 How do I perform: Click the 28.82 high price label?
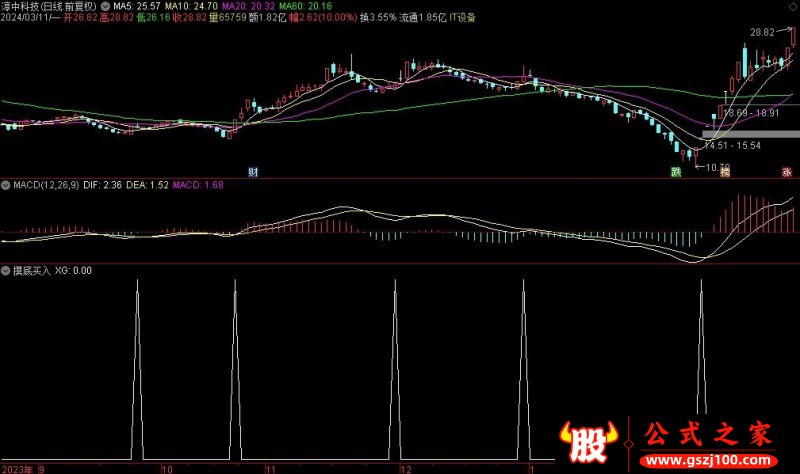tap(761, 32)
